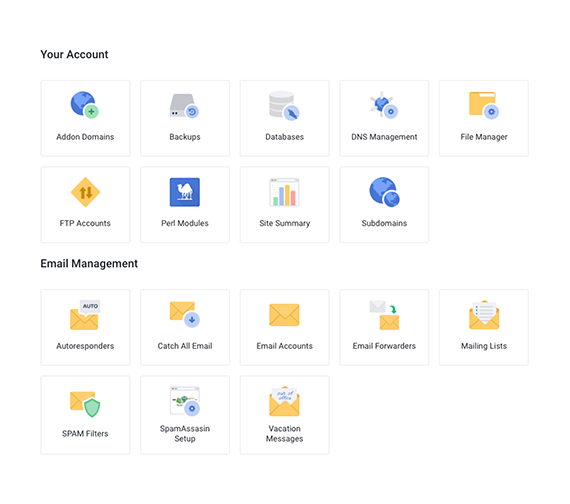Click the Site Summary tile label
Image resolution: width=570 pixels, height=504 pixels.
[284, 223]
